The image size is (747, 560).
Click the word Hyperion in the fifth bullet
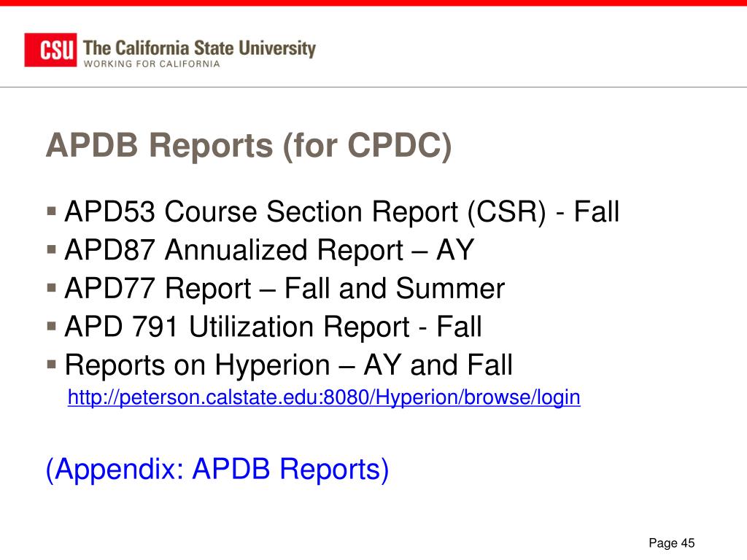click(x=272, y=367)
